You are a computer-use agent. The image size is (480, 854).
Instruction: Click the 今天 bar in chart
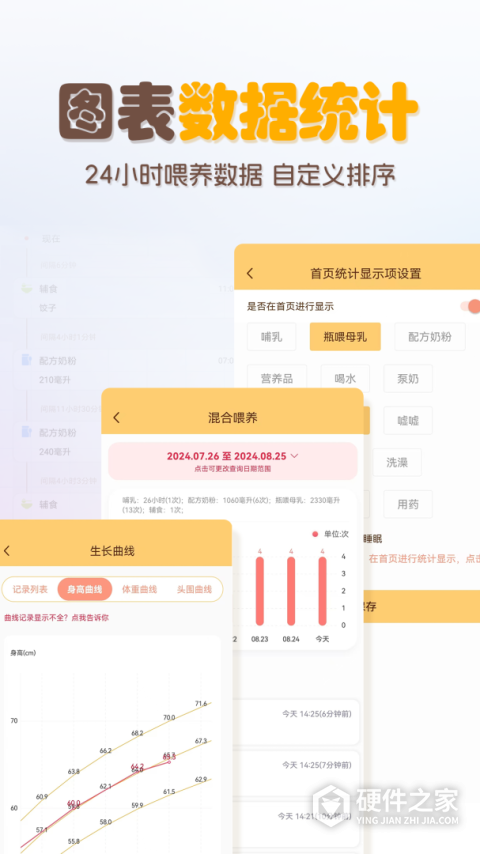[x=323, y=591]
